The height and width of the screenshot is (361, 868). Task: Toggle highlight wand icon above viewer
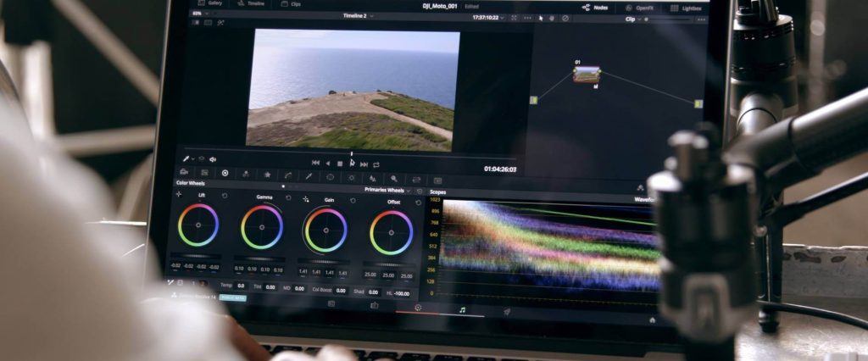pos(220,23)
